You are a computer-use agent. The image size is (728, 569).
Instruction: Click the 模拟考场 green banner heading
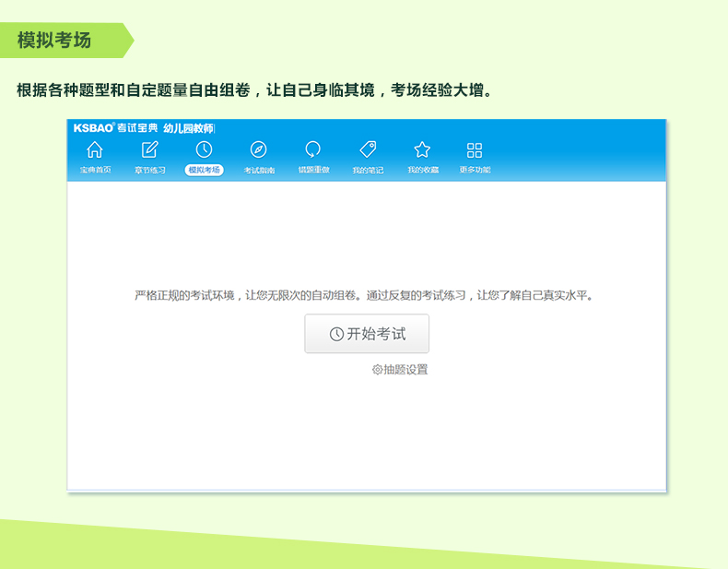[x=54, y=41]
